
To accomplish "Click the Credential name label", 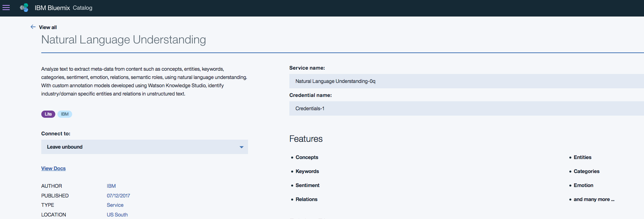I will [311, 95].
